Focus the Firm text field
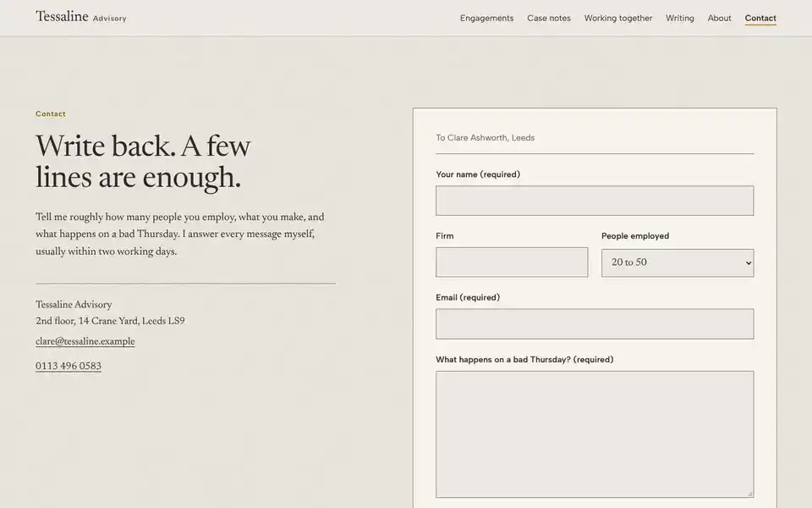Viewport: 812px width, 508px height. pos(512,262)
